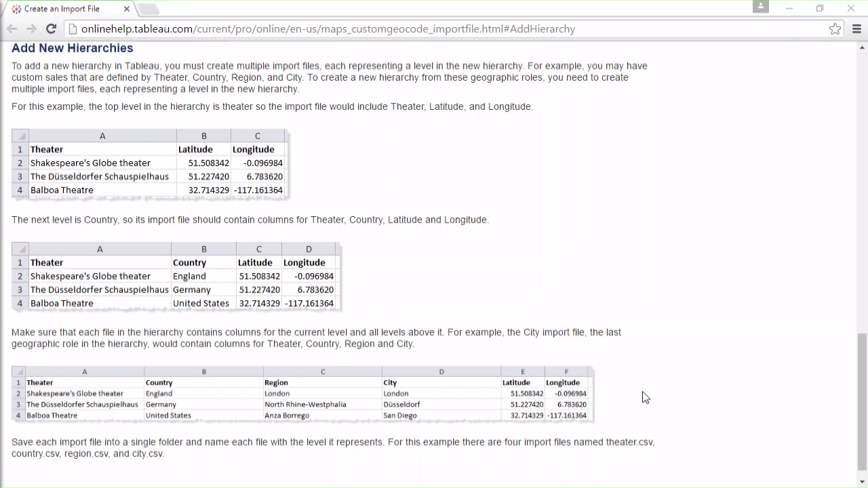Open a new tab with new-tab button
The width and height of the screenshot is (868, 488).
click(149, 9)
